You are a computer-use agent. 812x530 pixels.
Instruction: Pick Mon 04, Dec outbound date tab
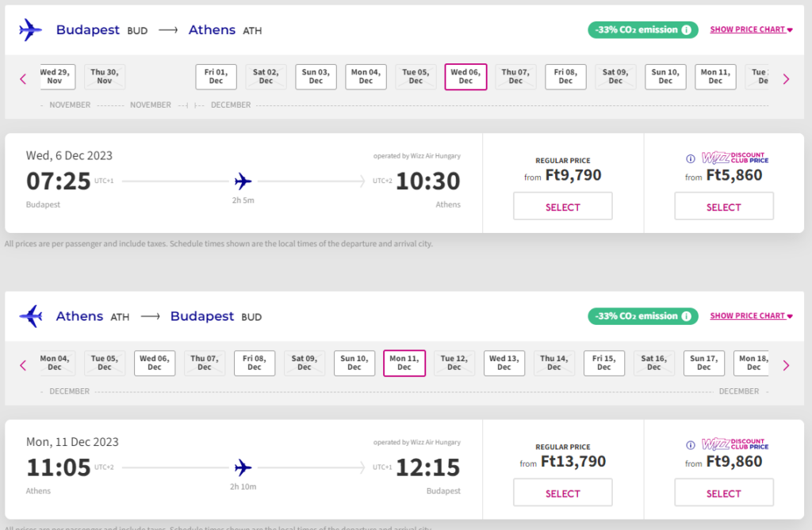point(366,77)
